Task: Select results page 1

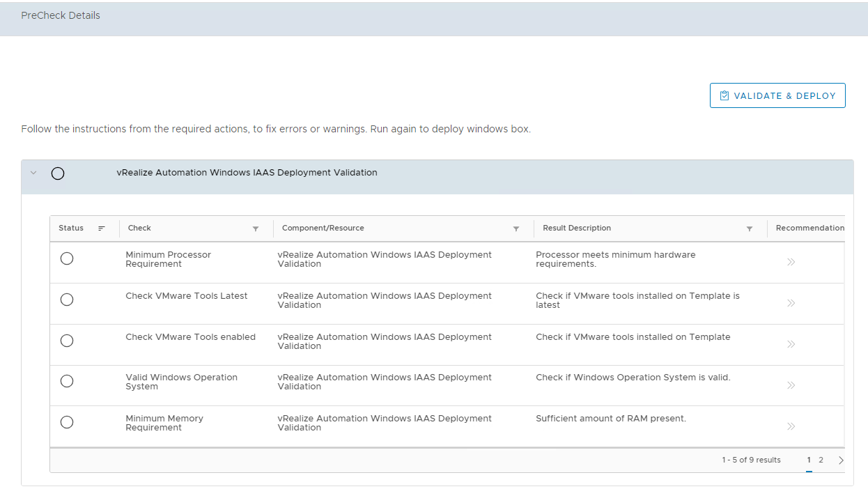Action: point(809,460)
